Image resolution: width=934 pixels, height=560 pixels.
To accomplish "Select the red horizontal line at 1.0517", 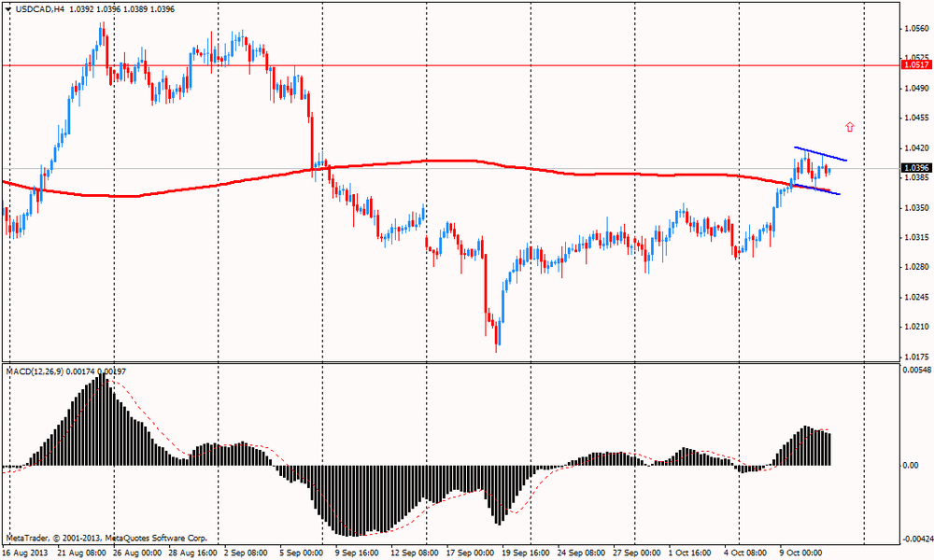I will (x=451, y=65).
